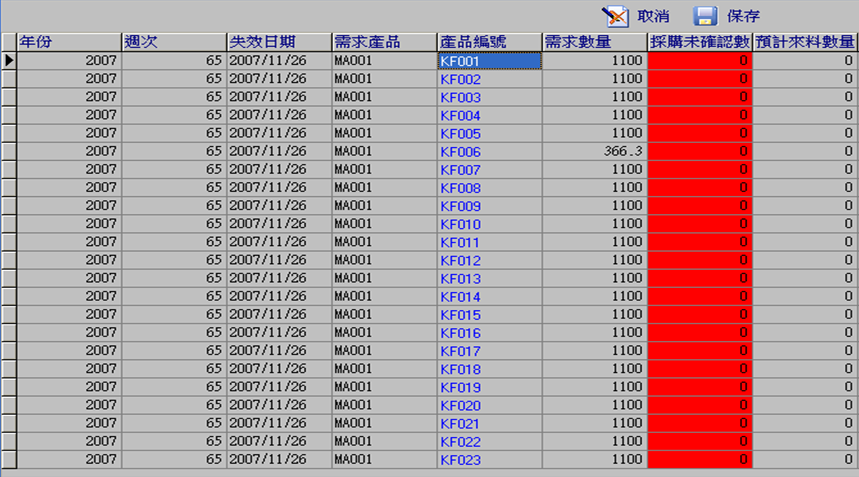The width and height of the screenshot is (859, 477).
Task: Click the cancel icon with red X
Action: point(615,16)
